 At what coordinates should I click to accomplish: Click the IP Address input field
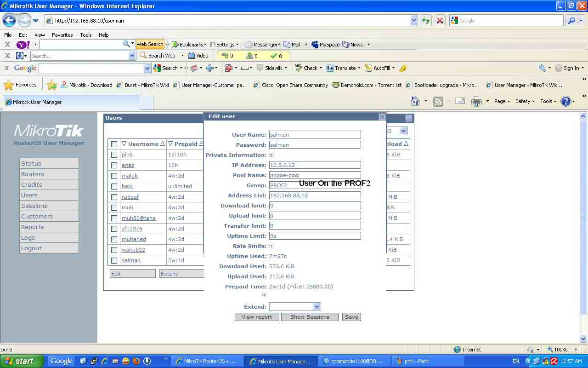coord(315,165)
